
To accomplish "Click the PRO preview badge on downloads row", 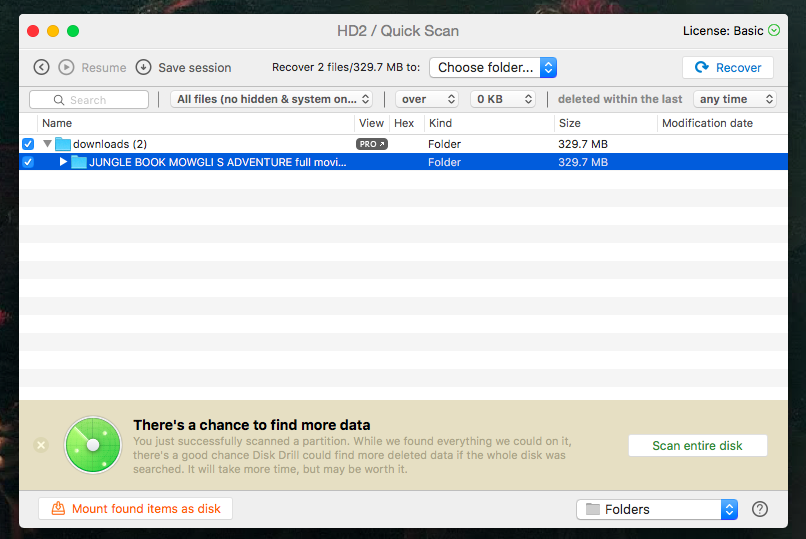I will (x=372, y=144).
